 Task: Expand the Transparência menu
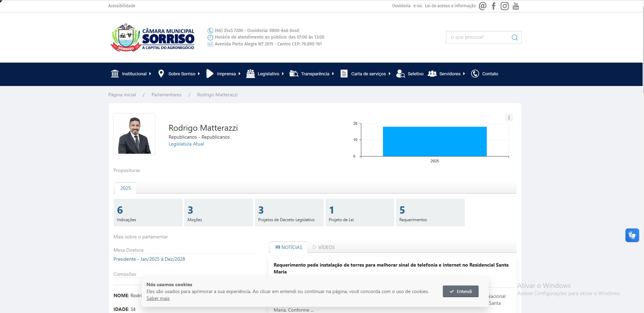pyautogui.click(x=312, y=74)
